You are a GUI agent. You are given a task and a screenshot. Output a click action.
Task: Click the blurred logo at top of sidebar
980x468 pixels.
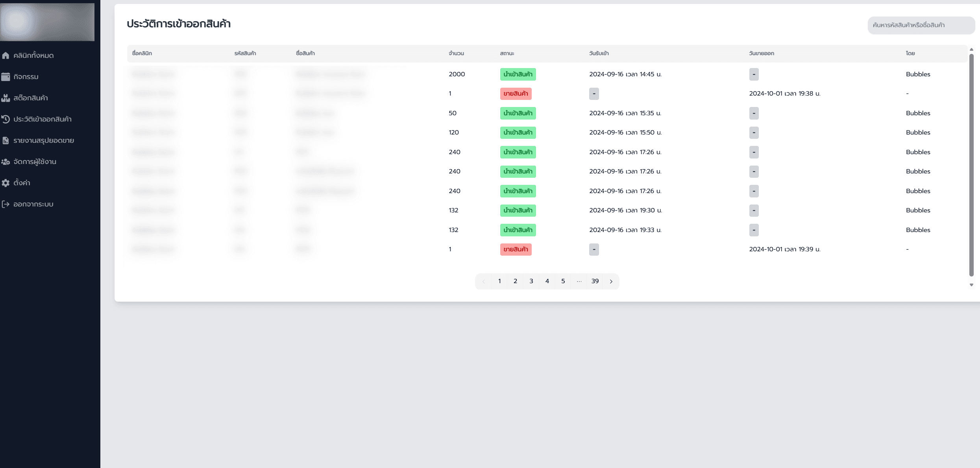[x=47, y=22]
